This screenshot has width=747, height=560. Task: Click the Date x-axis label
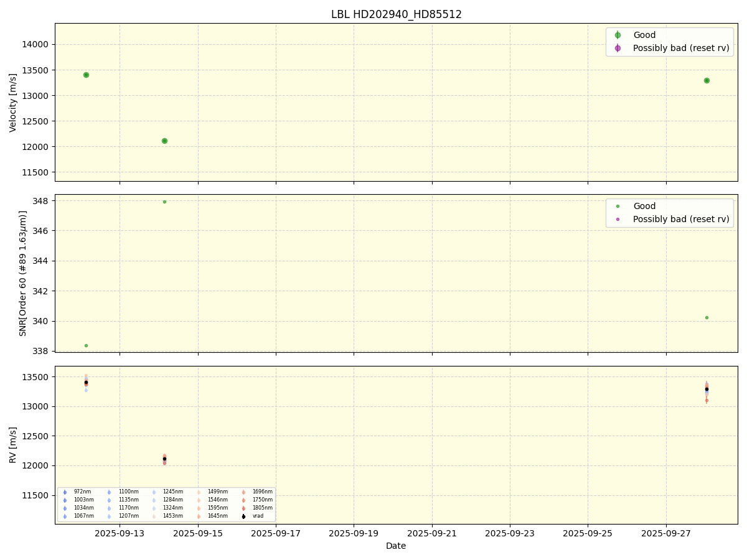tap(396, 546)
